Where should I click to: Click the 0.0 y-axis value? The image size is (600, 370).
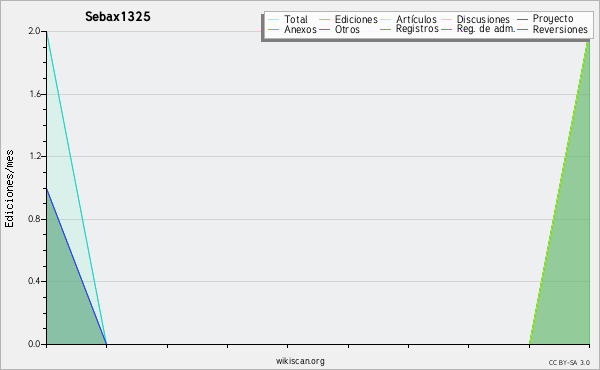pyautogui.click(x=34, y=344)
